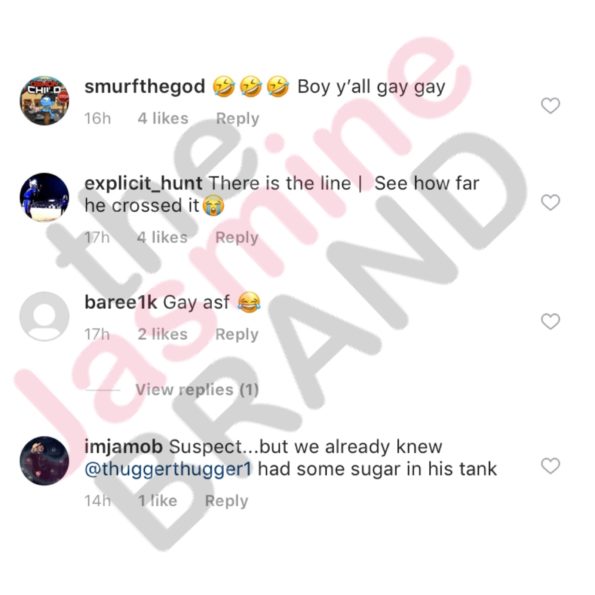Like baree1k's 'Gay asf' comment
Image resolution: width=595 pixels, height=595 pixels.
click(550, 321)
